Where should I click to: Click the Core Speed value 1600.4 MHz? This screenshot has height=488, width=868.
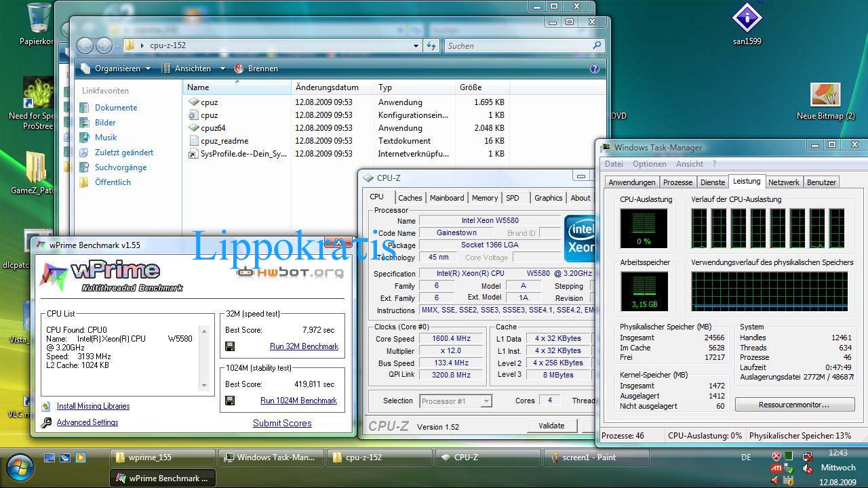point(451,339)
